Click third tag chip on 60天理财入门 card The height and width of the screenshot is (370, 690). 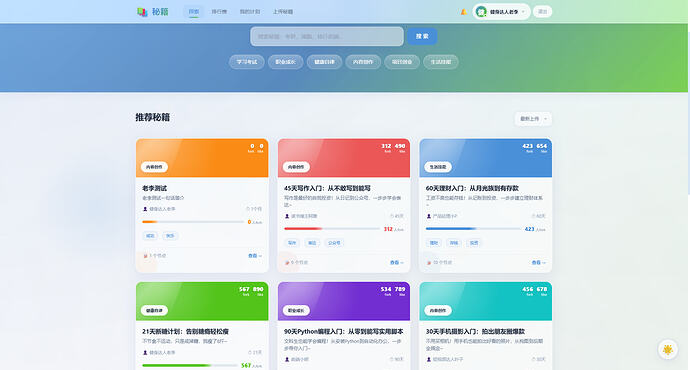click(x=474, y=243)
